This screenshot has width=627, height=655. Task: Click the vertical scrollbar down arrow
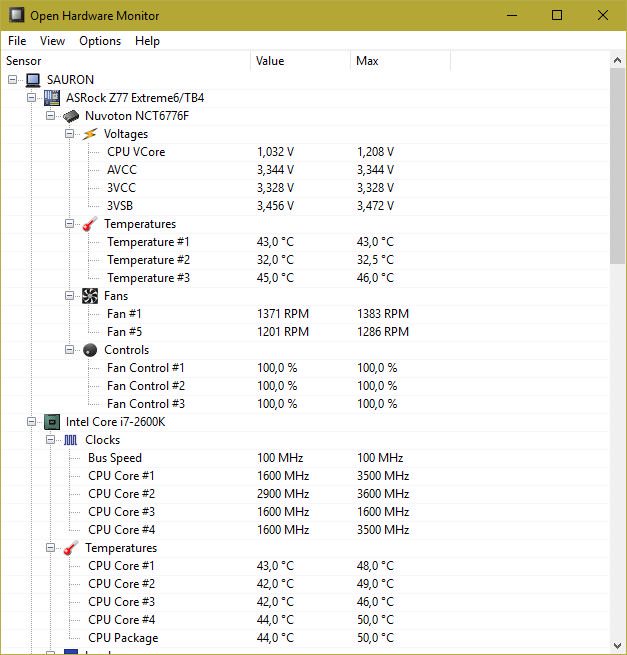click(x=617, y=646)
